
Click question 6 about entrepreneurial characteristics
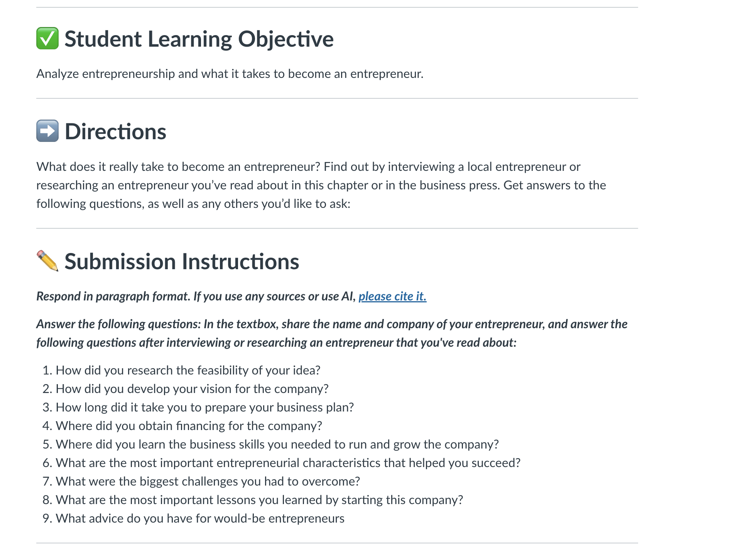point(288,463)
